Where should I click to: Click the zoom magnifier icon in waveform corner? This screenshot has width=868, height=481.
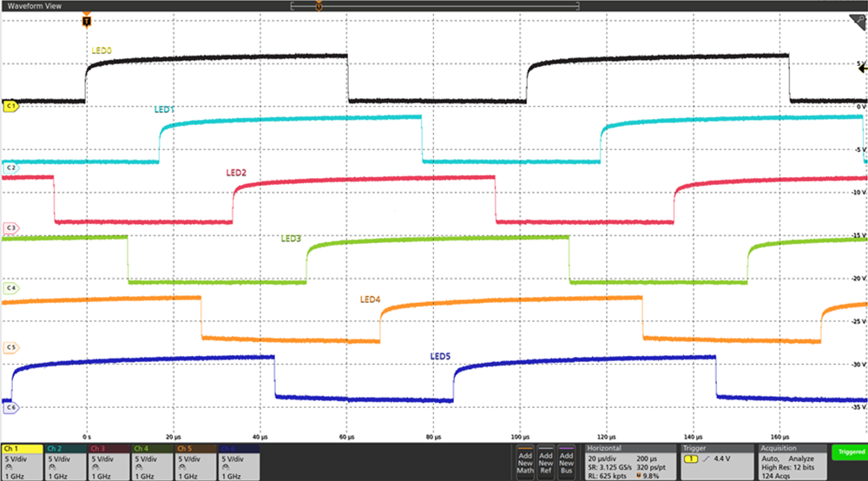(858, 23)
